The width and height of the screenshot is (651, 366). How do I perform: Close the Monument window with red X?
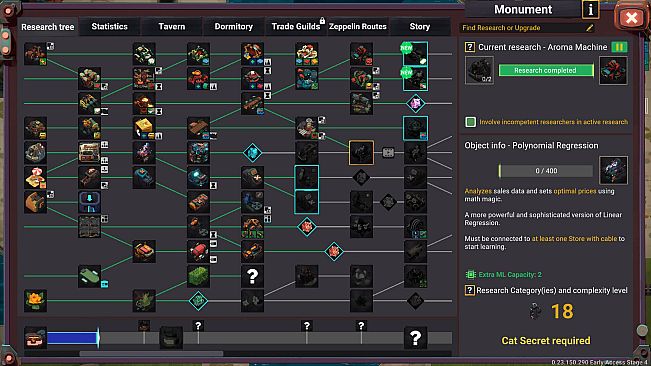point(631,18)
